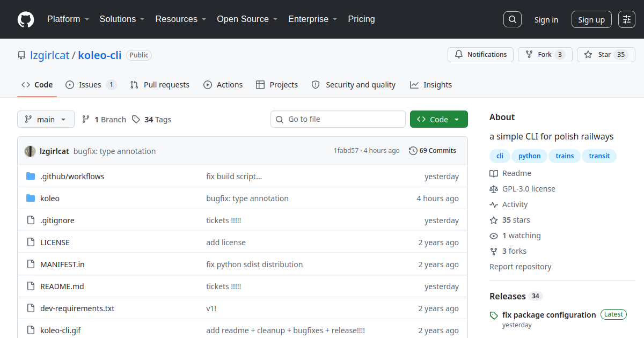Open the "v1!" commit message
The height and width of the screenshot is (338, 644).
[211, 308]
